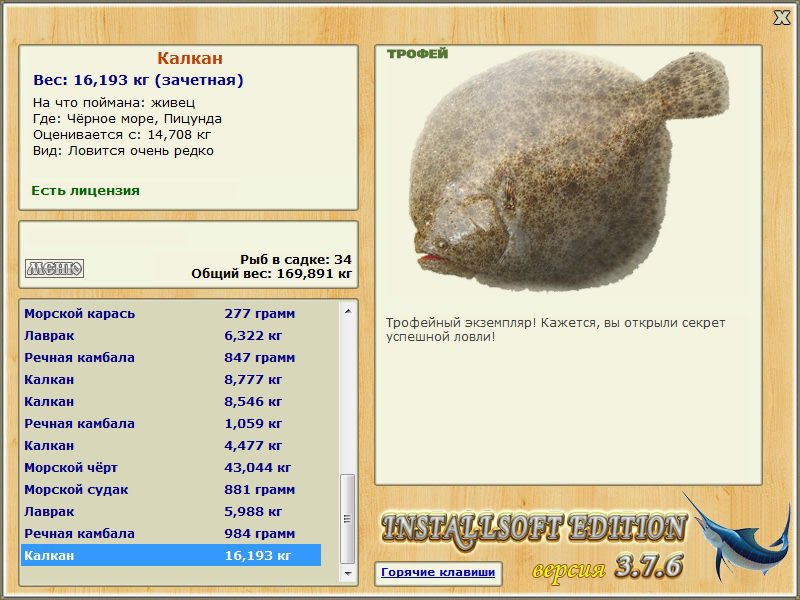Select the Морской чёрт 43,044 кг row
This screenshot has height=600, width=800.
[171, 467]
